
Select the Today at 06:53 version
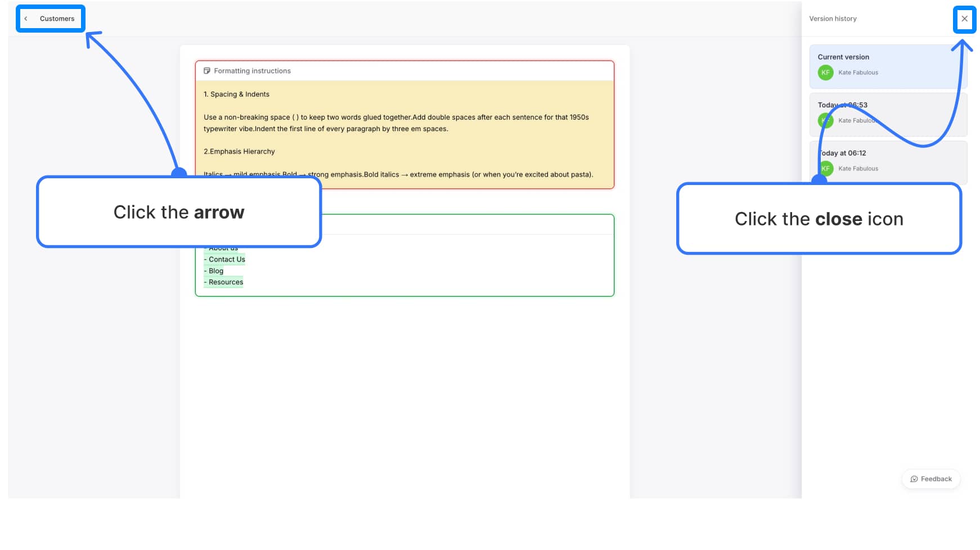click(888, 115)
